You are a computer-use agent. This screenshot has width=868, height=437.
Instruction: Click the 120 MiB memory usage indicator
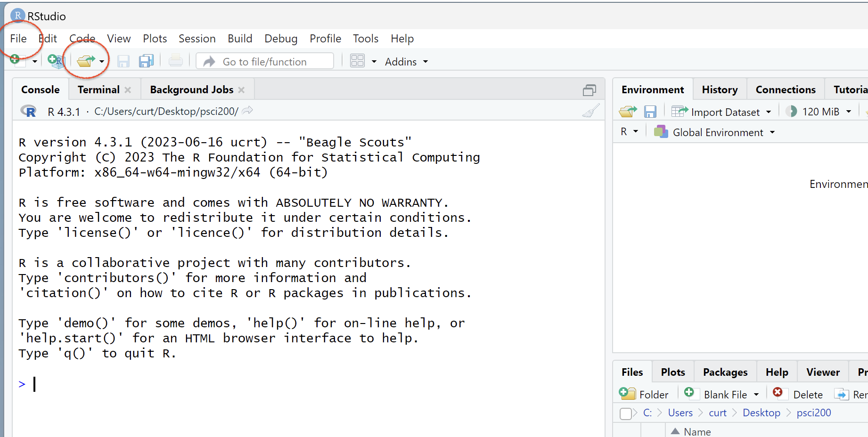pos(812,112)
